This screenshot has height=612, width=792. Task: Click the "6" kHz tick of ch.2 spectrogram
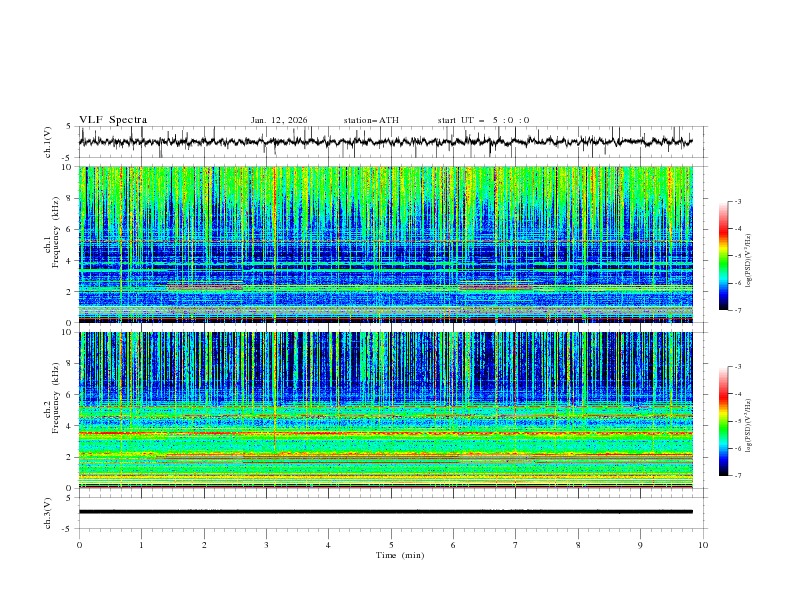tap(70, 395)
